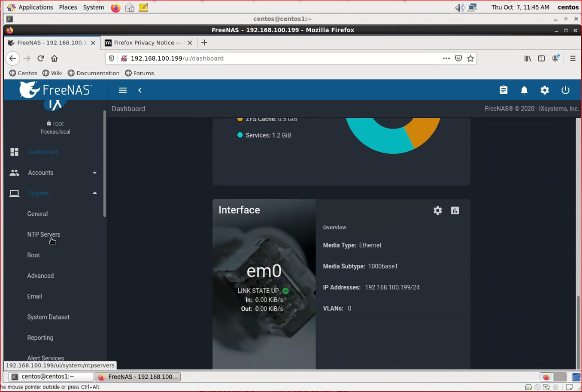Open Firefox account avatar icon

[x=555, y=58]
